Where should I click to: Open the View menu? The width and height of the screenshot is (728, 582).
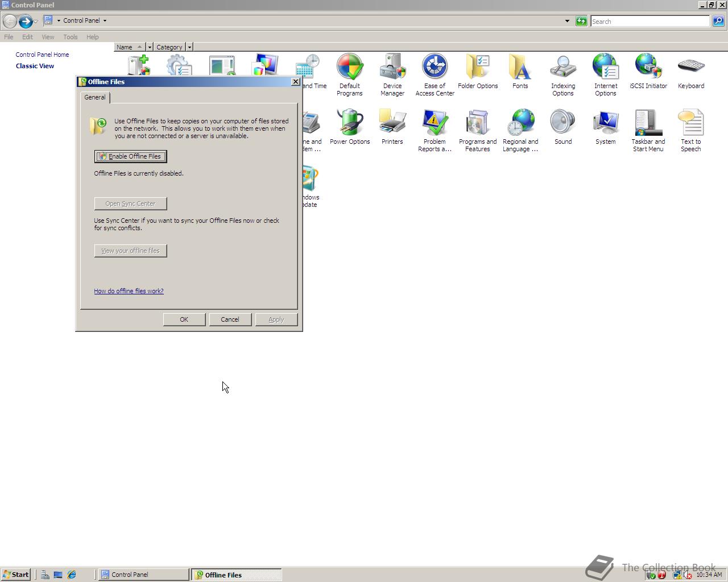tap(48, 37)
